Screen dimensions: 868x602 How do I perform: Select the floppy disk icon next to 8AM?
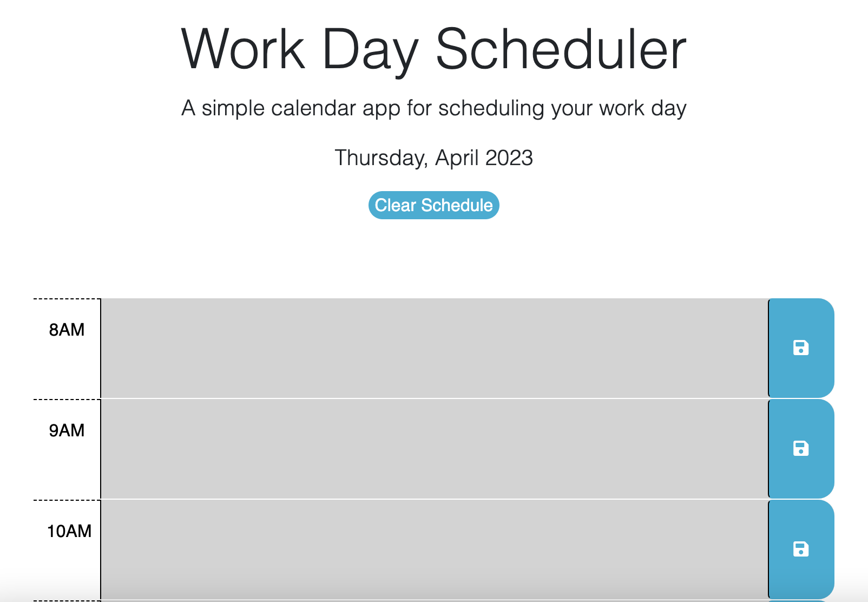pyautogui.click(x=800, y=348)
